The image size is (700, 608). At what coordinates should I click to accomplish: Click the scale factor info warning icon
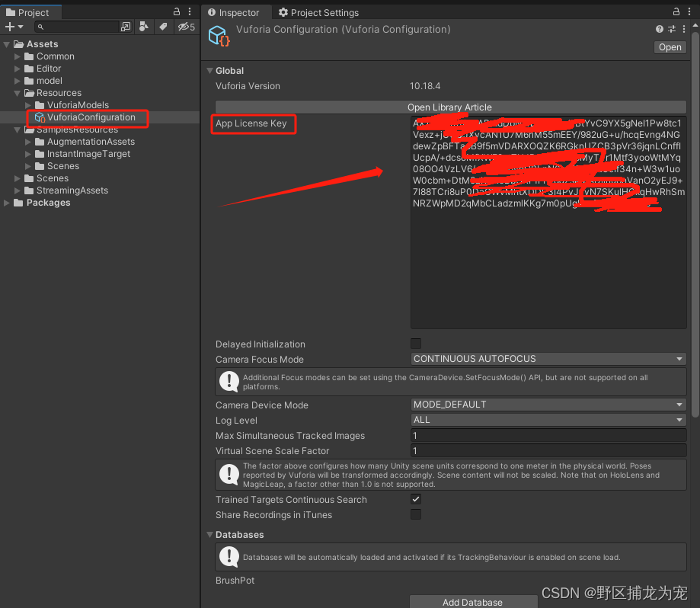coord(229,475)
